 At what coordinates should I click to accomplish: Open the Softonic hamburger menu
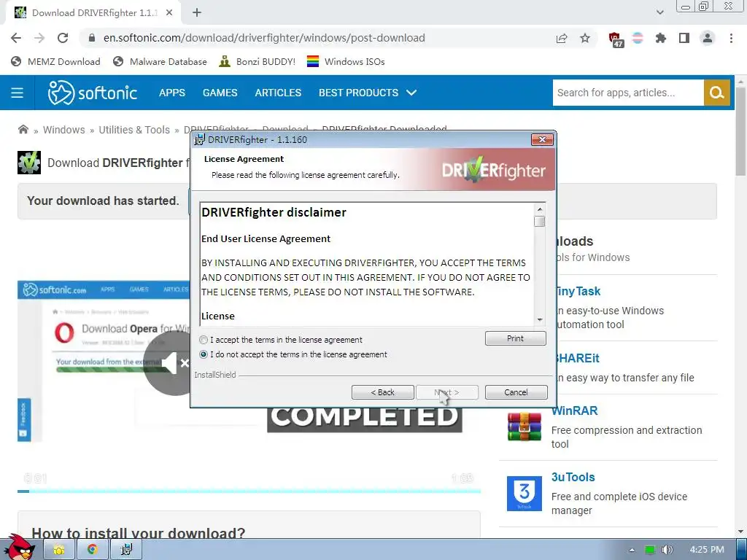[x=18, y=93]
